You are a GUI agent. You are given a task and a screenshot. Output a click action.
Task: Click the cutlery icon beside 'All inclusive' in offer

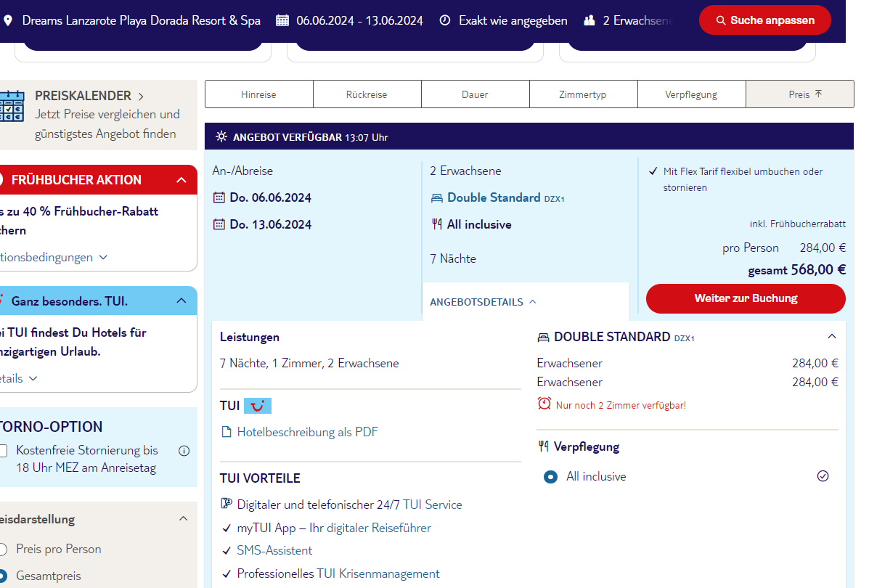click(x=437, y=224)
